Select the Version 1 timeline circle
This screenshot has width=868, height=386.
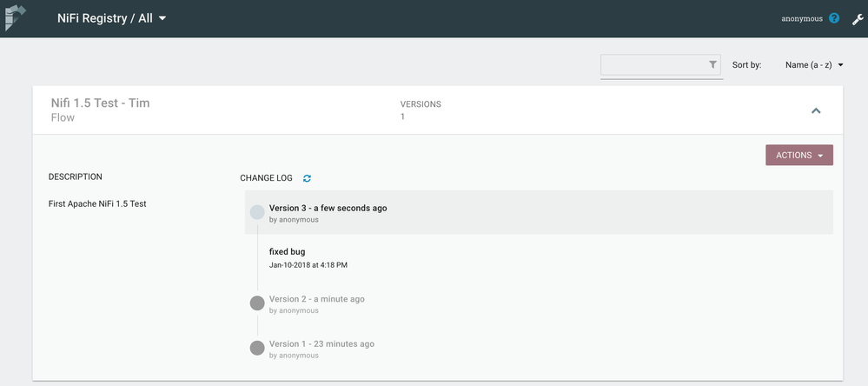tap(257, 348)
